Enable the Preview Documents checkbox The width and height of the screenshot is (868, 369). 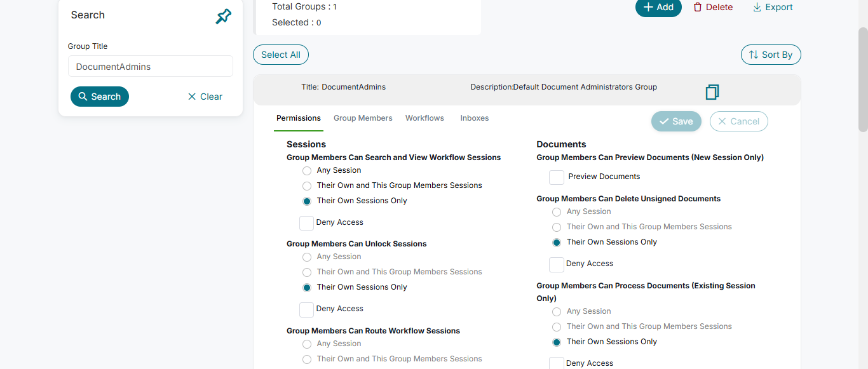click(557, 177)
